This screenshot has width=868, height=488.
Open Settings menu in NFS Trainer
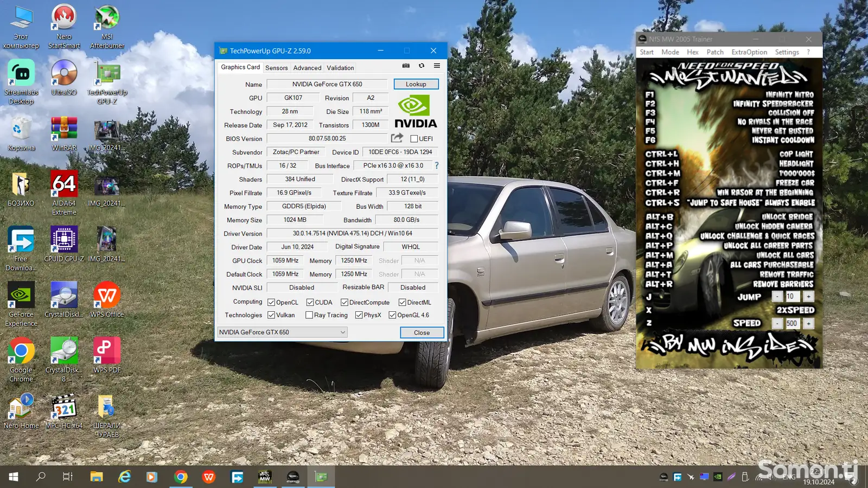[x=787, y=52]
